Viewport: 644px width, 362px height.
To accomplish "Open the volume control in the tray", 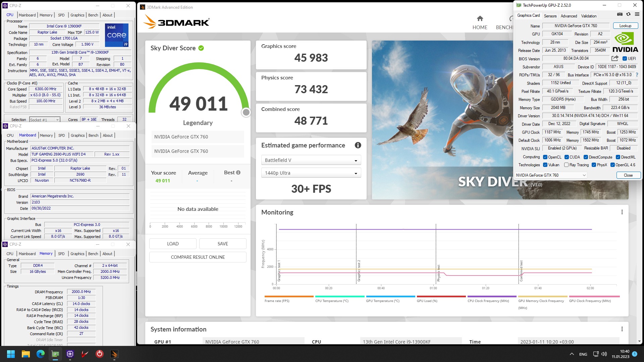I will point(604,354).
